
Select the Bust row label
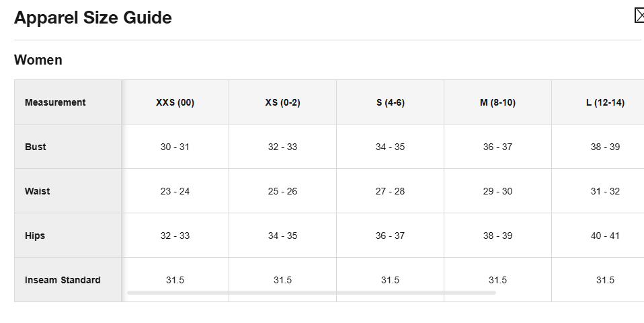[36, 147]
